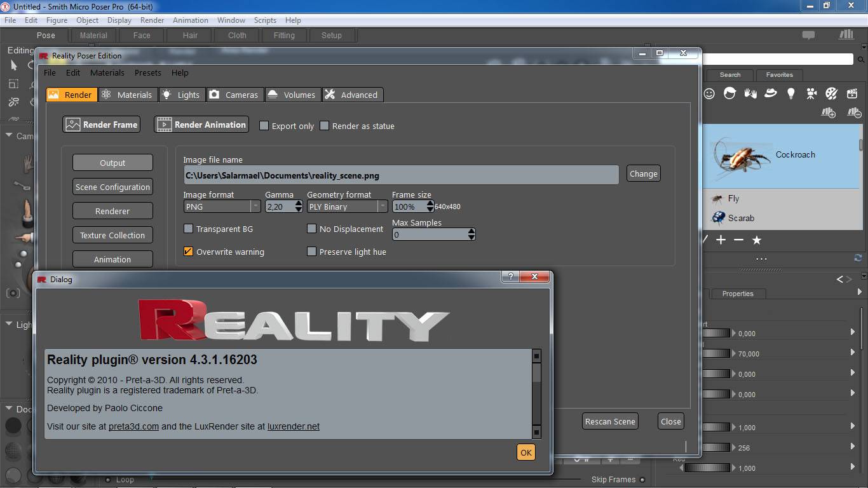Open the Scene Configuration section
868x488 pixels.
click(112, 187)
